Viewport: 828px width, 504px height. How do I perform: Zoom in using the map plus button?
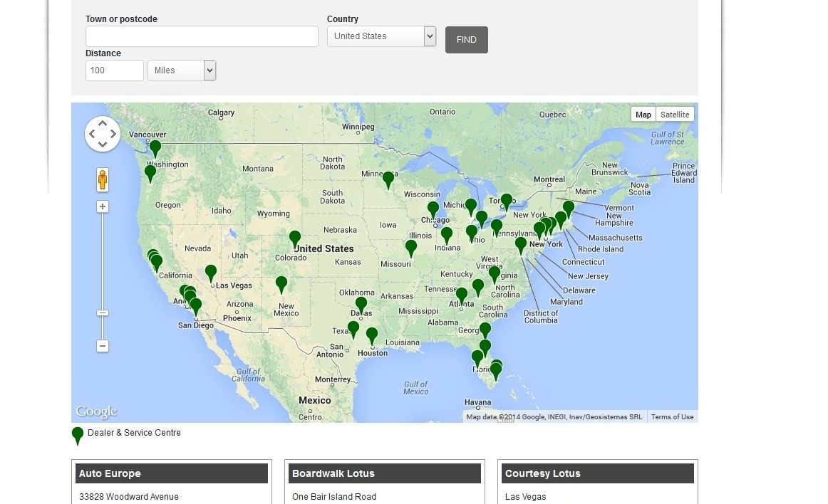pos(103,206)
